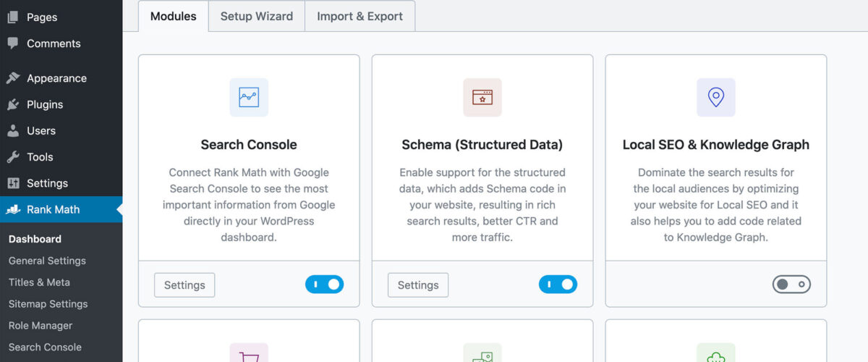The width and height of the screenshot is (868, 362).
Task: Click the Schema structured data star icon
Action: click(482, 97)
